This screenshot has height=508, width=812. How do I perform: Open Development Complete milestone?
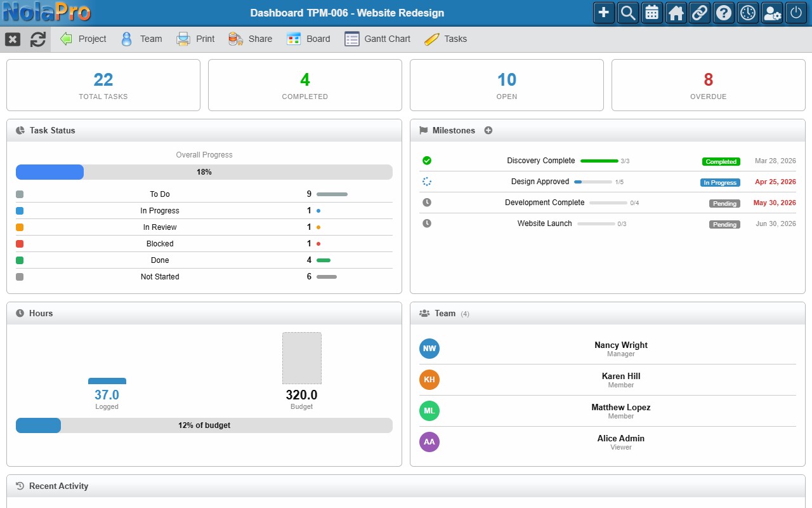click(545, 203)
